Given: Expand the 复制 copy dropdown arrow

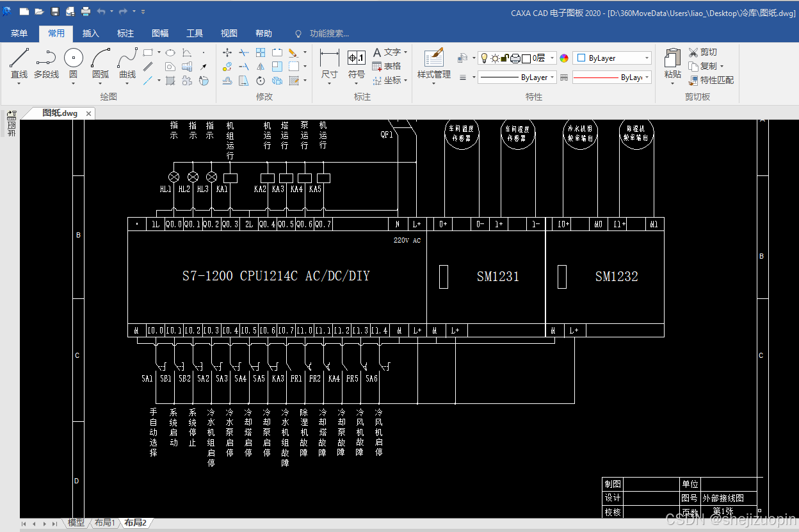Looking at the screenshot, I should [722, 67].
